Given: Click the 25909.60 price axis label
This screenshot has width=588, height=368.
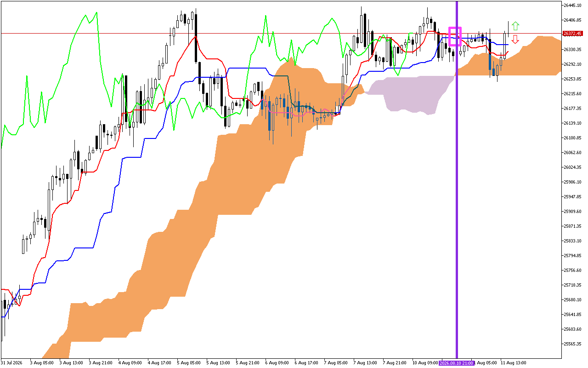Looking at the screenshot, I should (x=573, y=212).
